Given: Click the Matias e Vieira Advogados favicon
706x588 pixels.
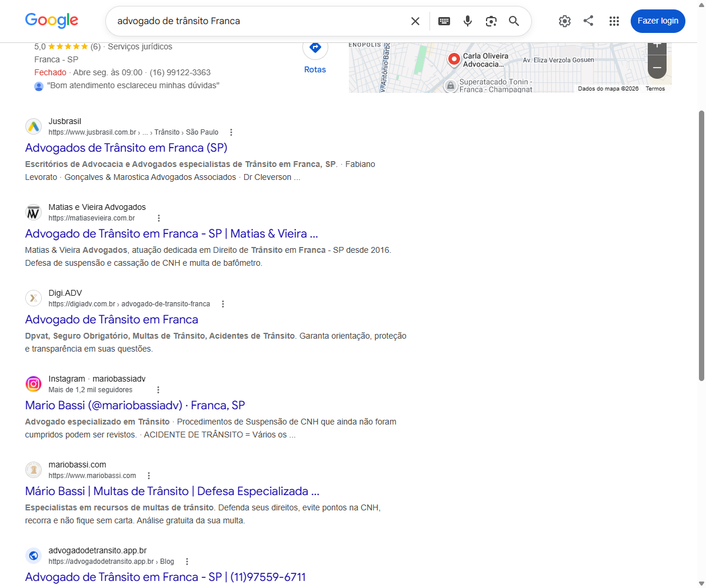Looking at the screenshot, I should coord(34,212).
